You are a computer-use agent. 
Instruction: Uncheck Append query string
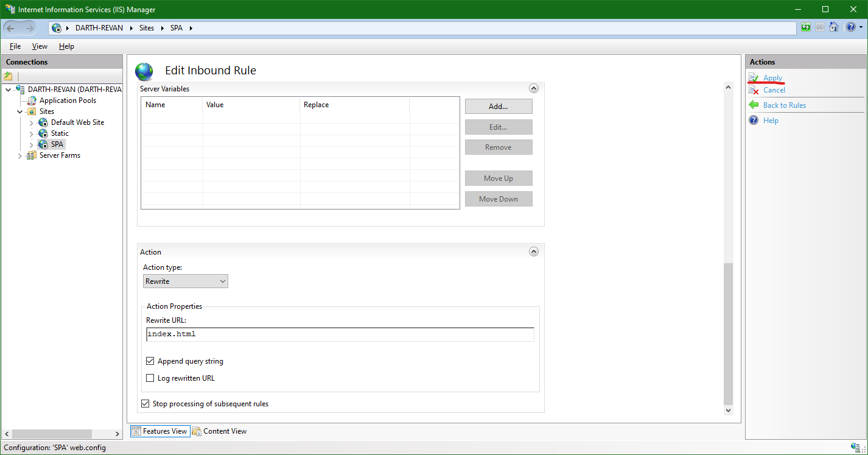150,361
